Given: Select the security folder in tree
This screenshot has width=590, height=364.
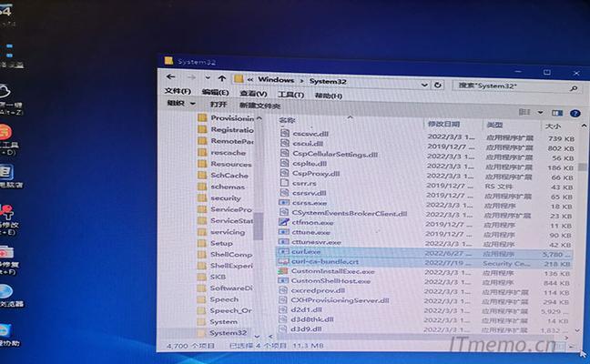Looking at the screenshot, I should point(219,197).
